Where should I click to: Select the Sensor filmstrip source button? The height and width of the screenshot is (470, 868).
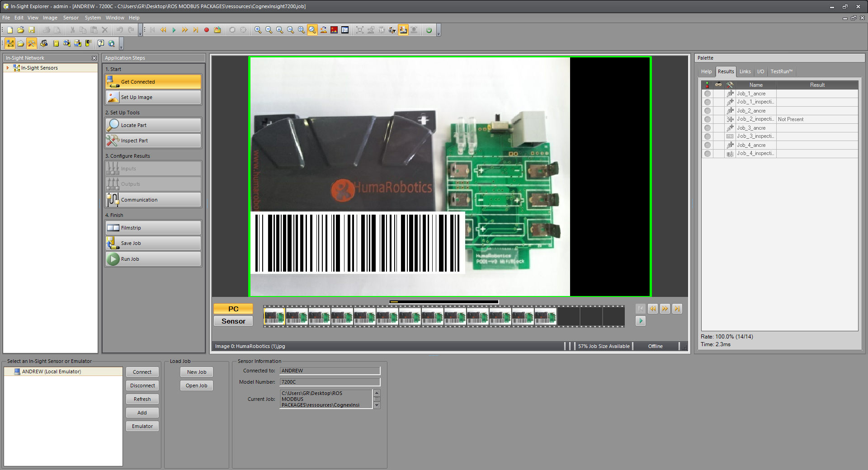(233, 321)
